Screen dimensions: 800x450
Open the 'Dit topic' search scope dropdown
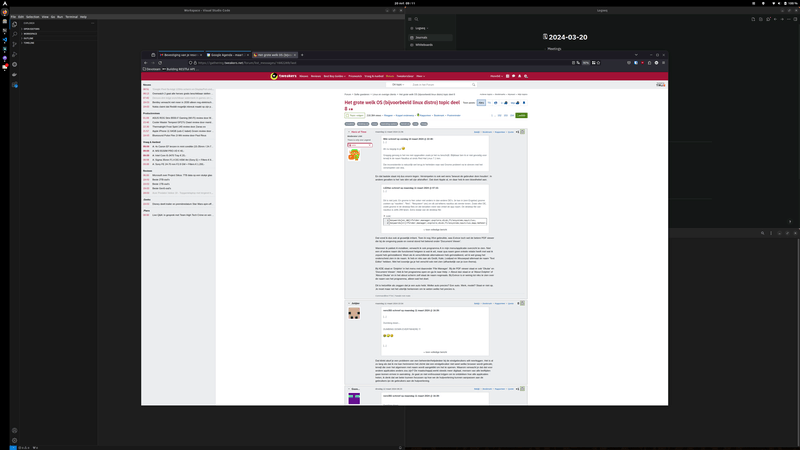tap(398, 85)
